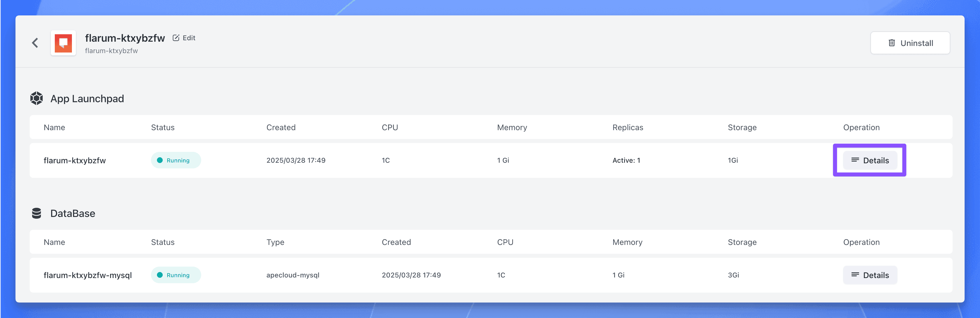Click the Type column header in DataBase table

(275, 242)
